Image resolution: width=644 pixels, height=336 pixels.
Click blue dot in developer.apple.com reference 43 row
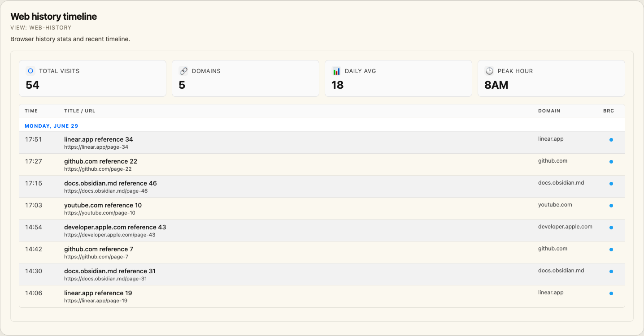(611, 228)
